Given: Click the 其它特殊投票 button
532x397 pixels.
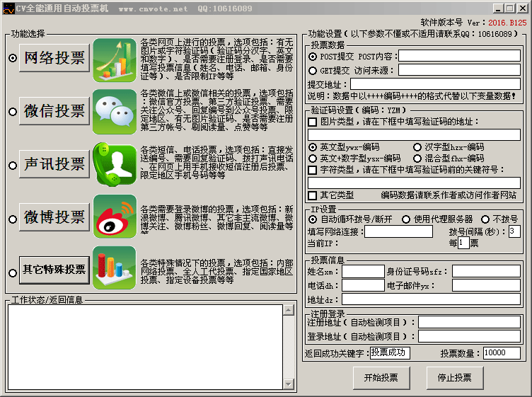Looking at the screenshot, I should pos(54,270).
